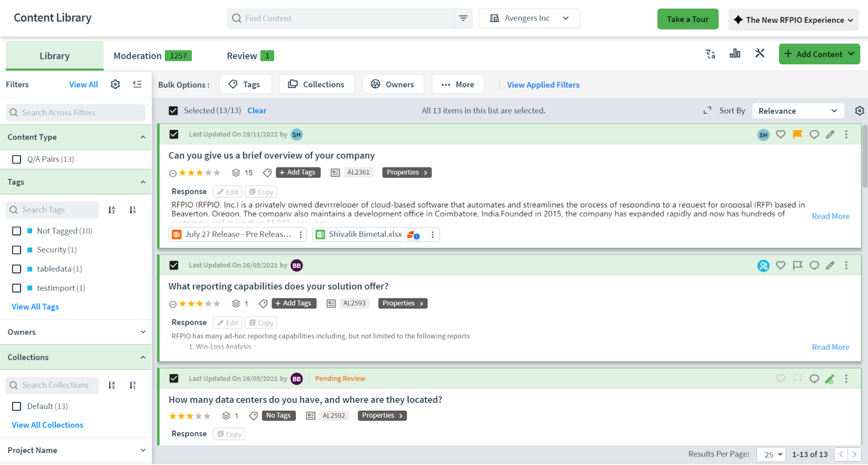Open Properties for company overview item
Image resolution: width=868 pixels, height=465 pixels.
[407, 172]
